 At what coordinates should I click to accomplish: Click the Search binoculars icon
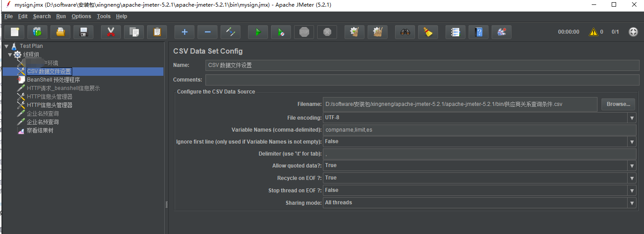tap(405, 32)
